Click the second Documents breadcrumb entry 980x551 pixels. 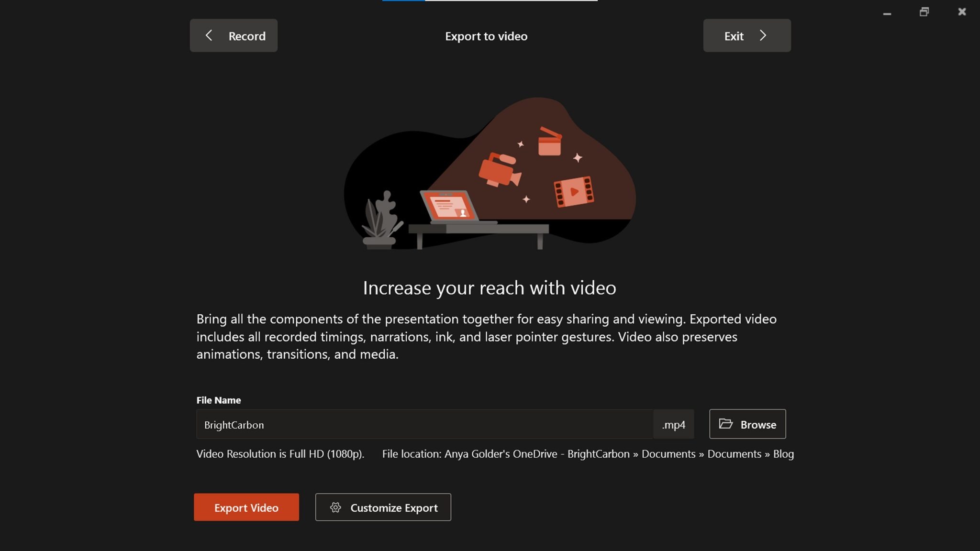pos(734,454)
